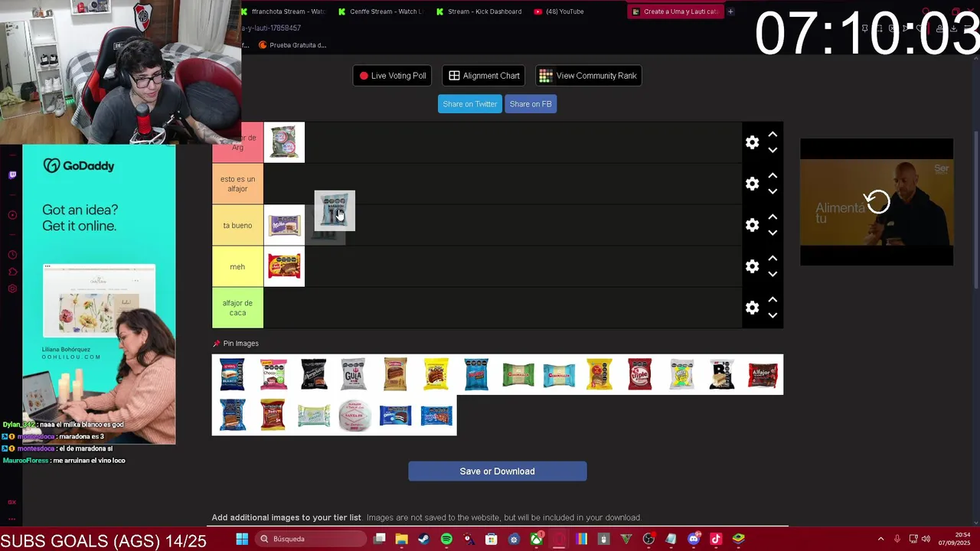The height and width of the screenshot is (551, 980).
Task: Pick the red Triple alfajor image
Action: coord(640,374)
